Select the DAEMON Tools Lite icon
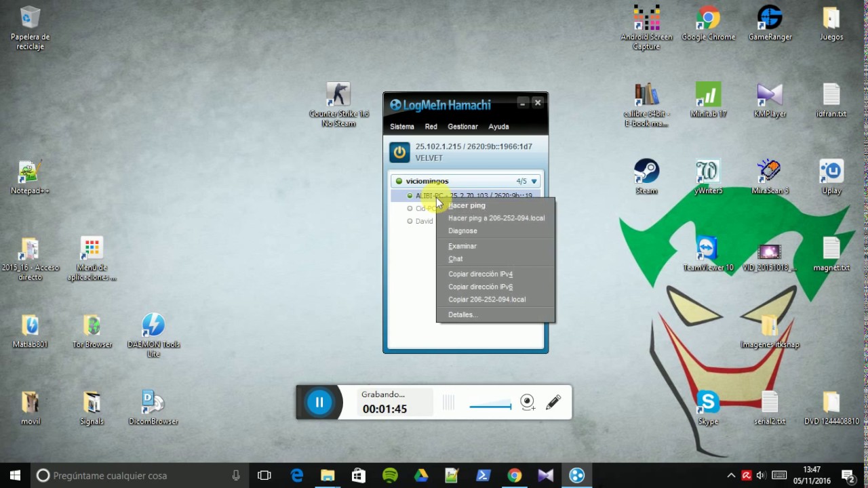Screen dimensions: 868x488 click(153, 335)
